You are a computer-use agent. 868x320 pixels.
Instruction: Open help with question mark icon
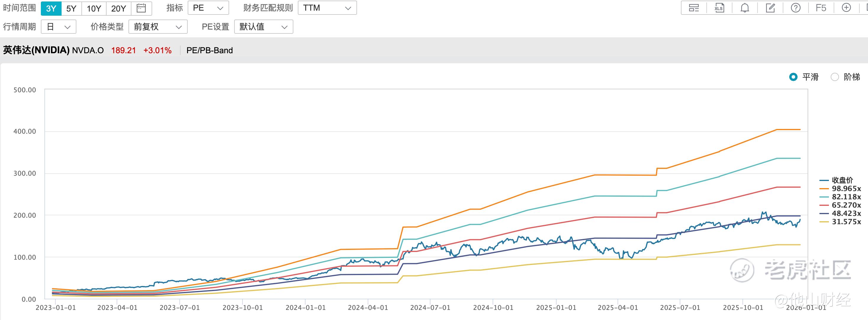[795, 8]
